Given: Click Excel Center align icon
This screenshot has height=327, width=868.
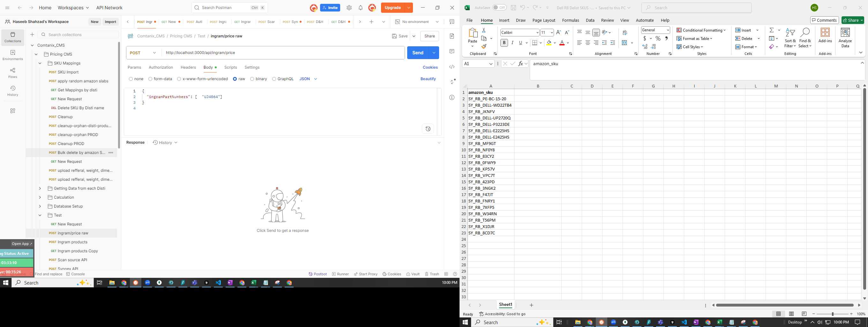Looking at the screenshot, I should (587, 43).
